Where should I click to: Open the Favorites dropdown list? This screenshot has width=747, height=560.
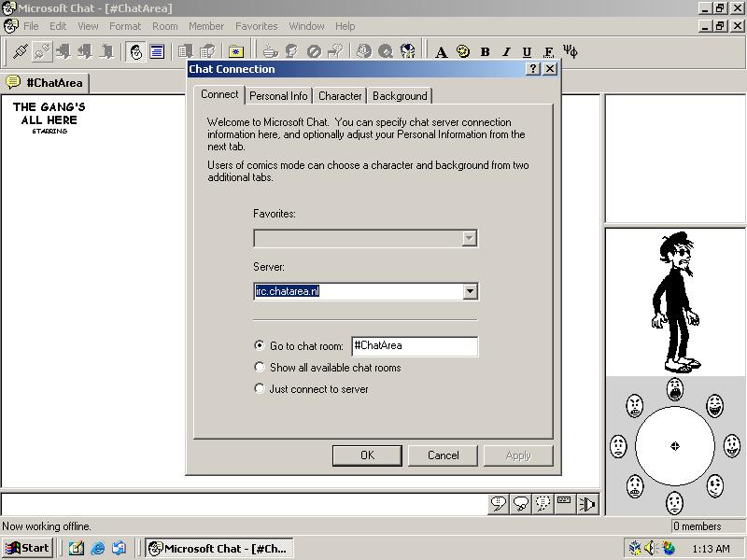pos(470,238)
